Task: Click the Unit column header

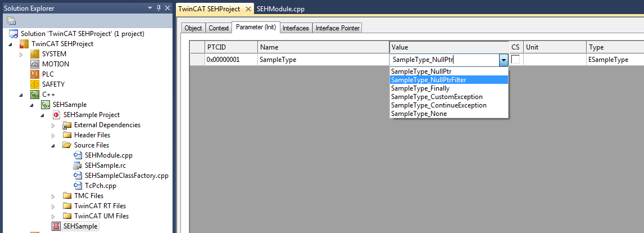Action: pyautogui.click(x=555, y=47)
